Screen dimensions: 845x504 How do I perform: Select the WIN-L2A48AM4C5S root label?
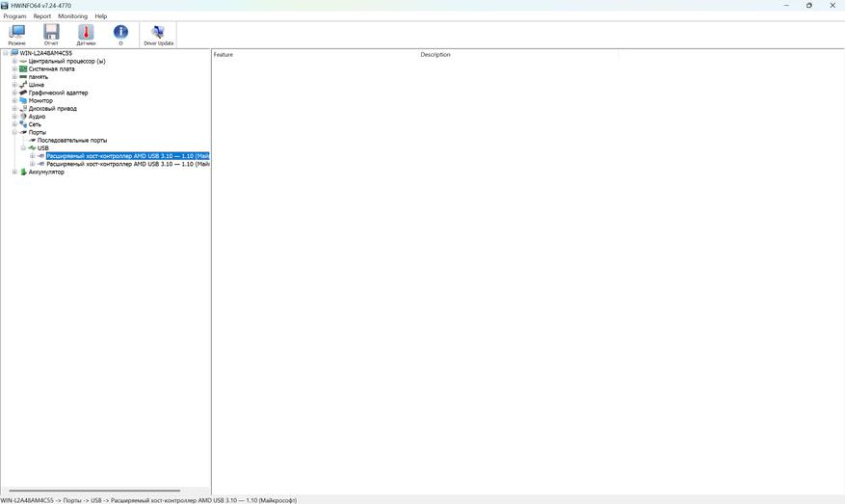pyautogui.click(x=46, y=53)
